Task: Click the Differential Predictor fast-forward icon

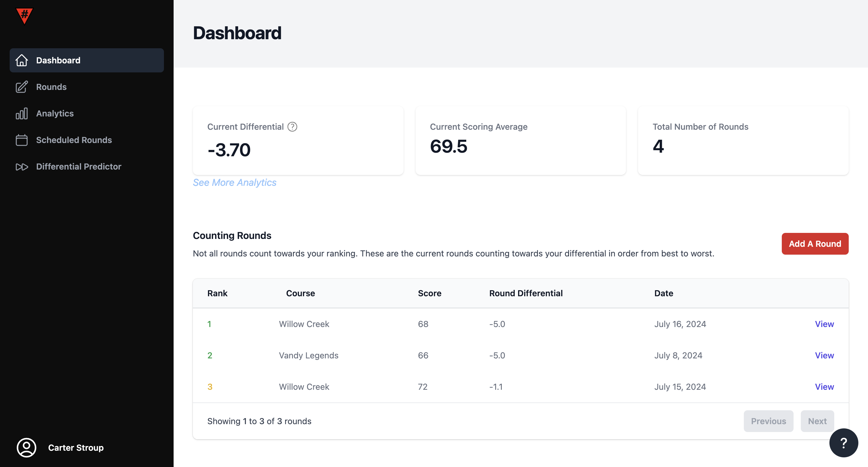Action: point(22,167)
